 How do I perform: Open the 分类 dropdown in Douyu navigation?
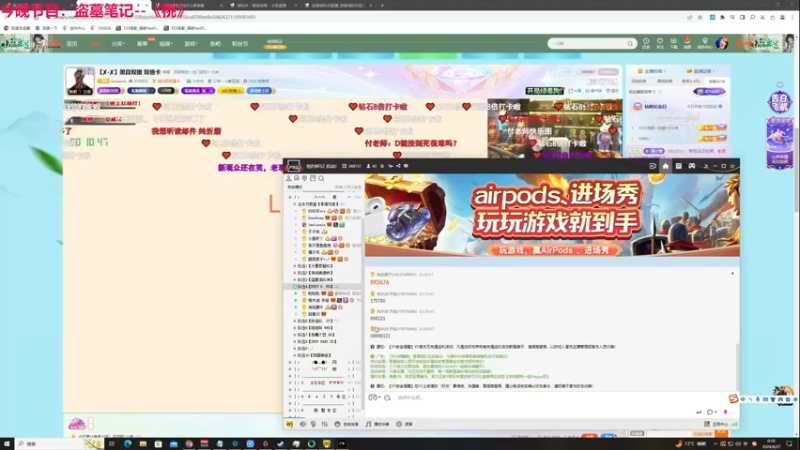(118, 44)
